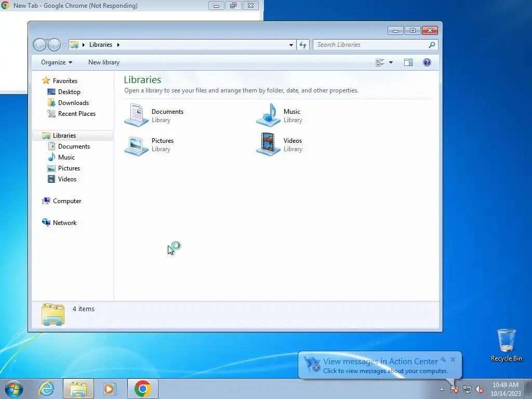Click the Libraries heading text

pyautogui.click(x=142, y=79)
